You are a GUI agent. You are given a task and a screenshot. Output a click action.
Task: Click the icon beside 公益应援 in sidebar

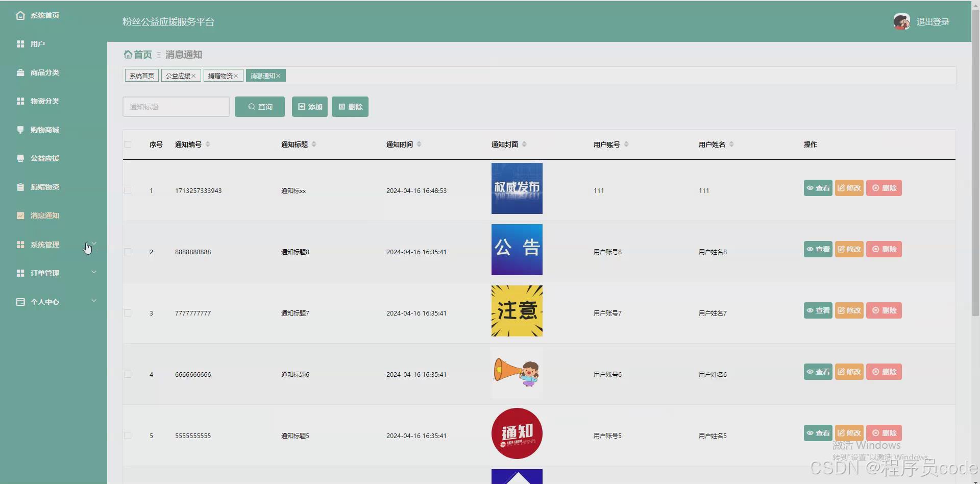[x=20, y=158]
